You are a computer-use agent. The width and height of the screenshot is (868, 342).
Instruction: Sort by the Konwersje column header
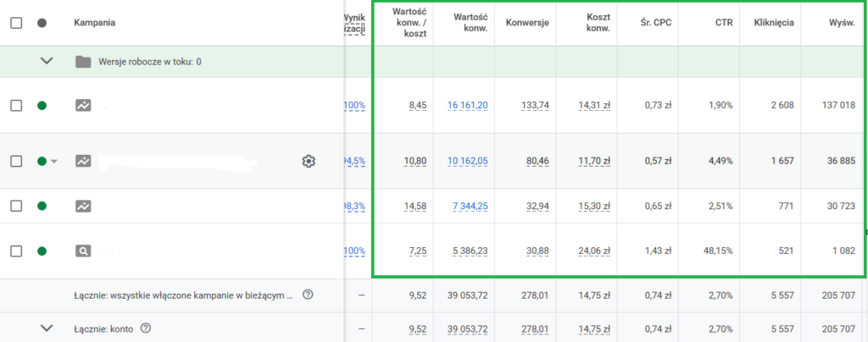(526, 23)
